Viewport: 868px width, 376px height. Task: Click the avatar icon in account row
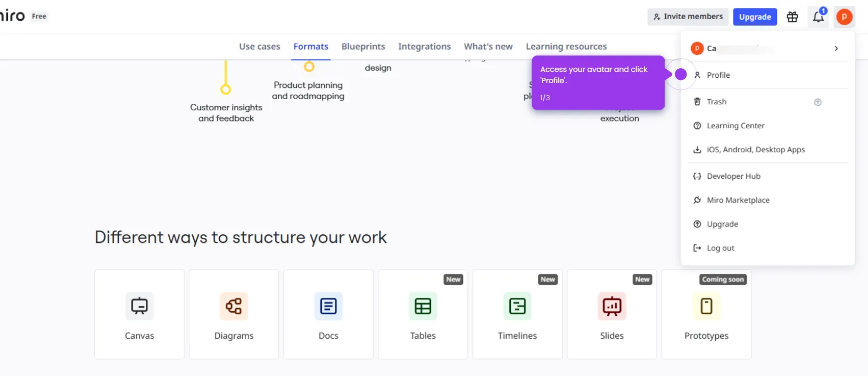pyautogui.click(x=697, y=48)
